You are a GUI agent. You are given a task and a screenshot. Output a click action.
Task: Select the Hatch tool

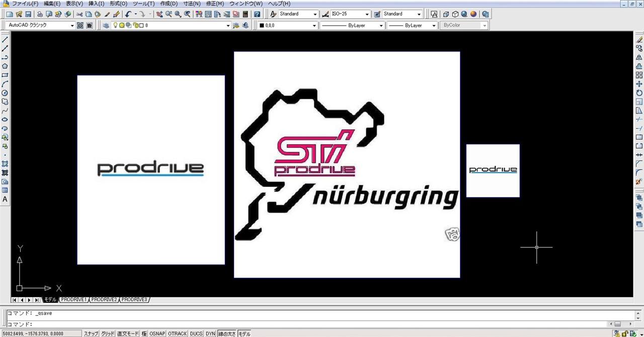pos(5,164)
